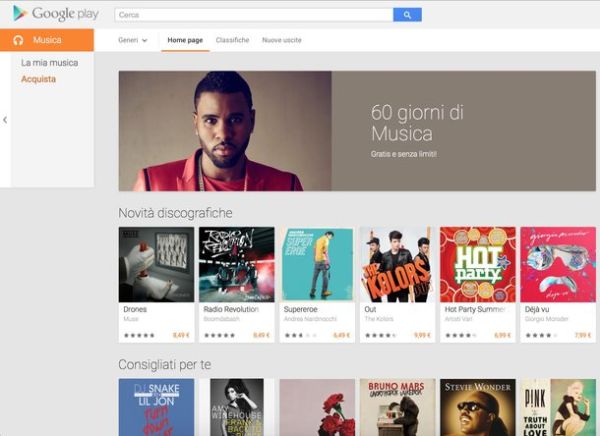This screenshot has height=436, width=600.
Task: Open the 60 giorni di Musica banner
Action: [357, 131]
